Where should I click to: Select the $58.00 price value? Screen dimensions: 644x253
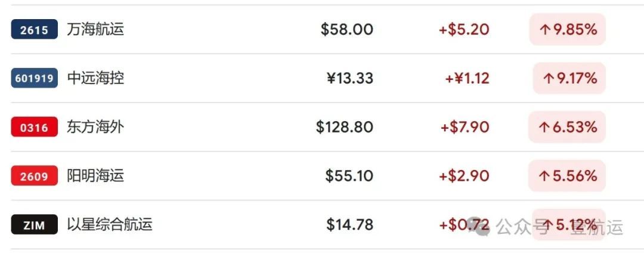346,30
